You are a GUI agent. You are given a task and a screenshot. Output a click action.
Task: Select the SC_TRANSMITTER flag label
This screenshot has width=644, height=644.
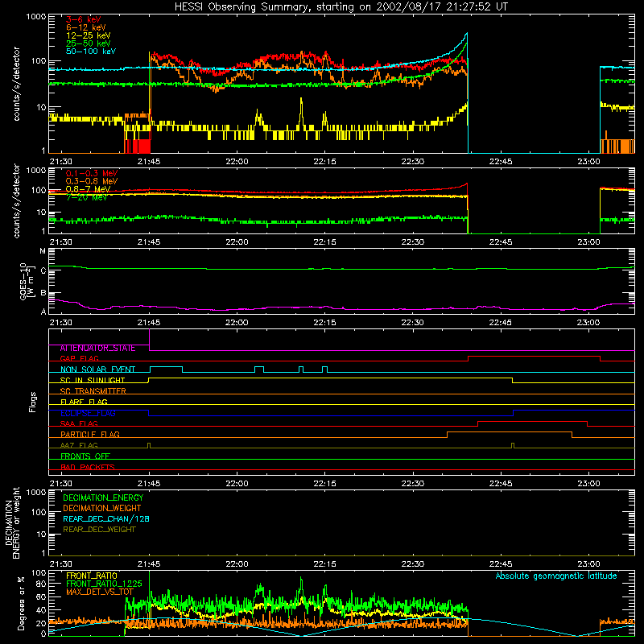(93, 391)
